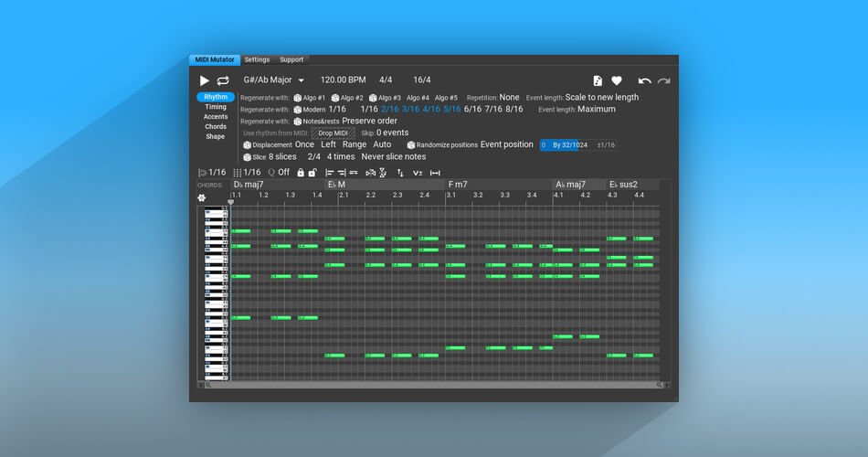Select the Shape section
Screen dimensions: 868x457
tap(216, 137)
